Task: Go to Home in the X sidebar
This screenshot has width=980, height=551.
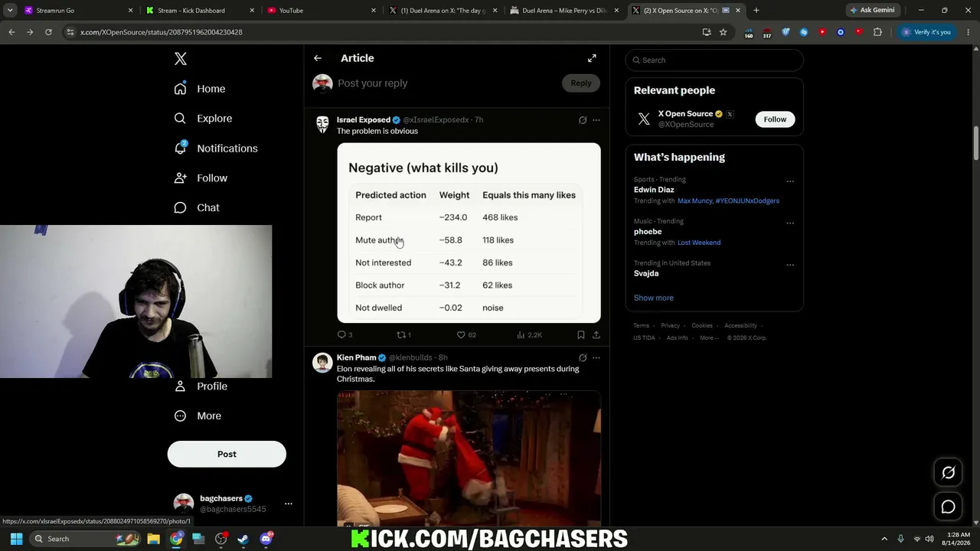Action: [x=200, y=89]
